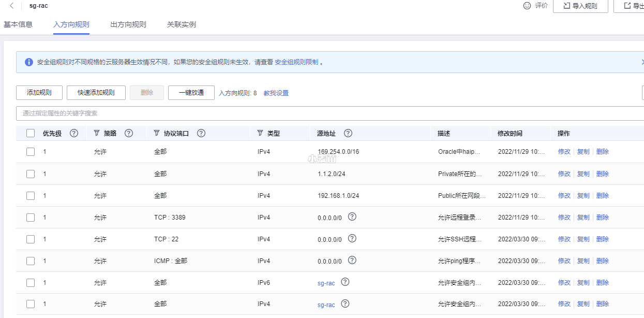This screenshot has width=644, height=318.
Task: Click help icon beside 0.0.0.0/0 in ICMP row
Action: [x=352, y=260]
